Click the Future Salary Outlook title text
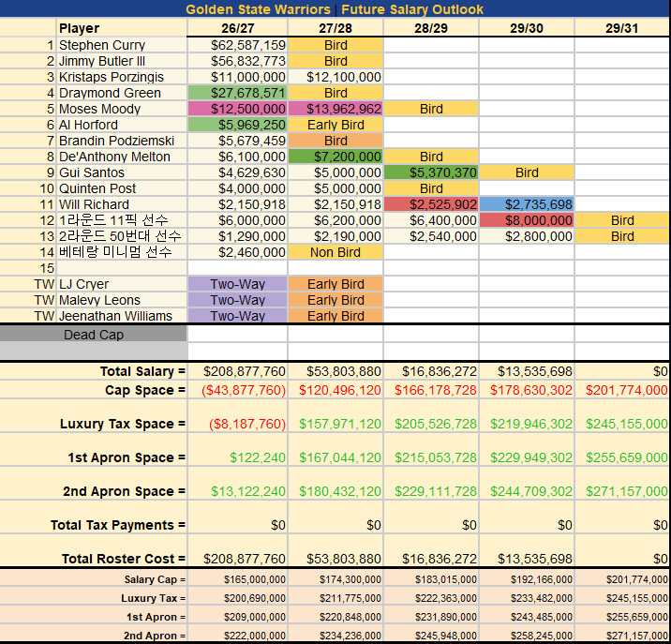The width and height of the screenshot is (671, 644). click(x=412, y=9)
